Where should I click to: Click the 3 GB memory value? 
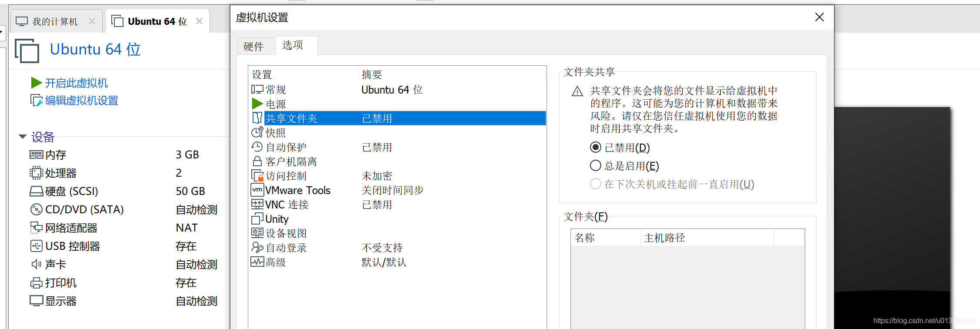pos(187,154)
